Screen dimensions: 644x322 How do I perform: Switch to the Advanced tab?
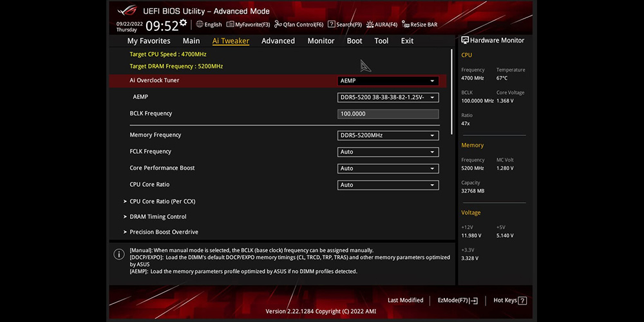click(x=278, y=41)
